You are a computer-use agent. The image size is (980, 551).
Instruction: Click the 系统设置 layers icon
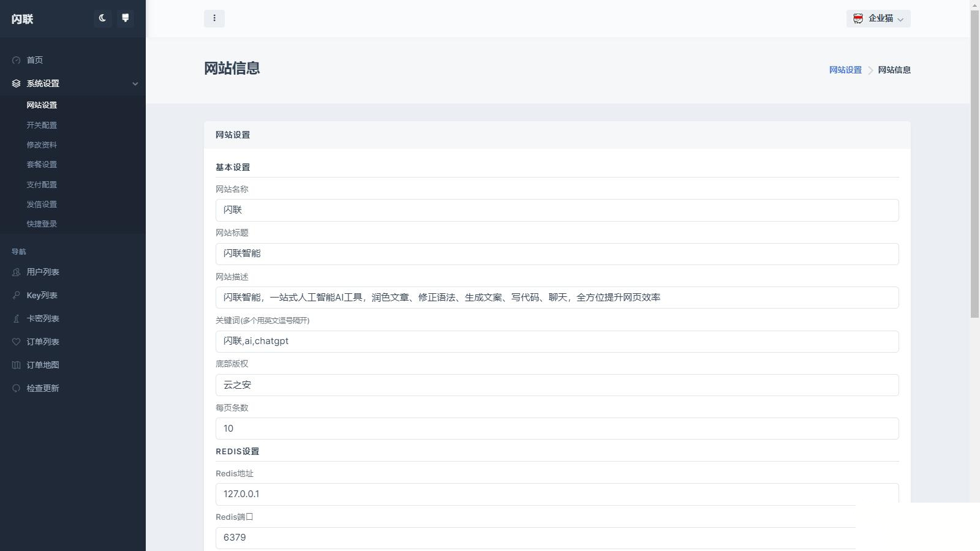click(x=17, y=83)
